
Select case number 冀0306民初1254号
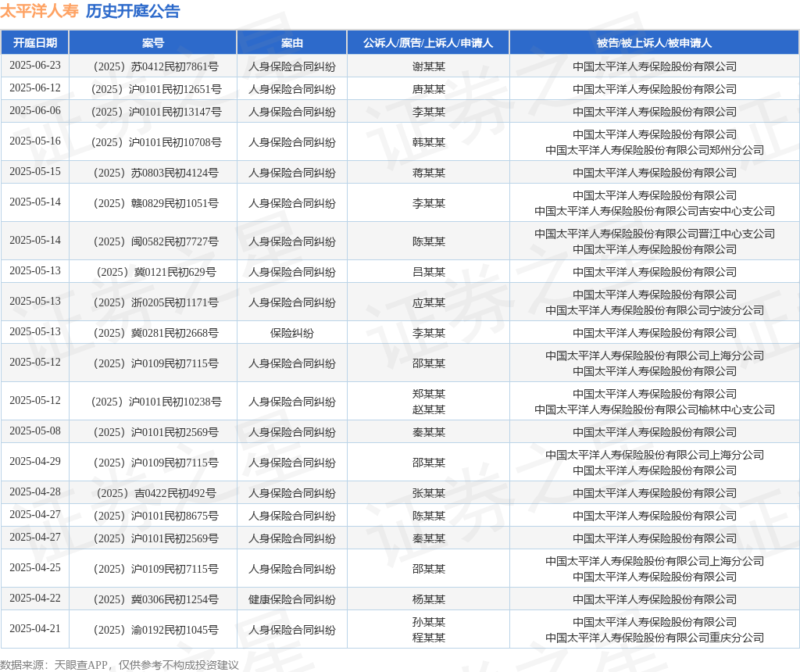point(155,599)
